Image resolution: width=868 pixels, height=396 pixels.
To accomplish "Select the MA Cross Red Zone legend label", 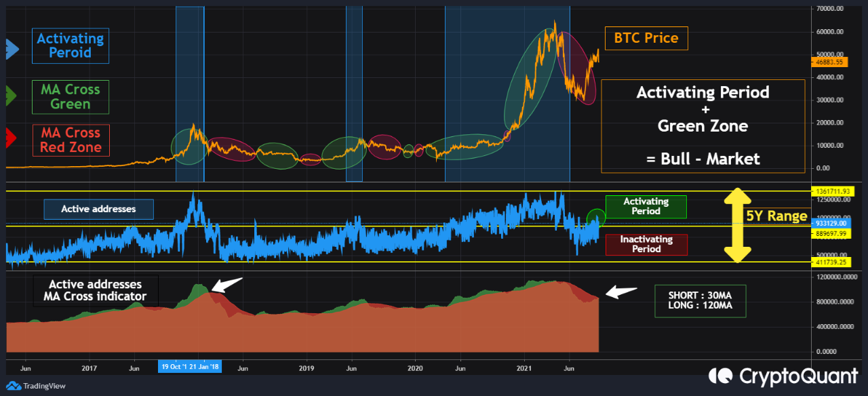I will click(71, 140).
